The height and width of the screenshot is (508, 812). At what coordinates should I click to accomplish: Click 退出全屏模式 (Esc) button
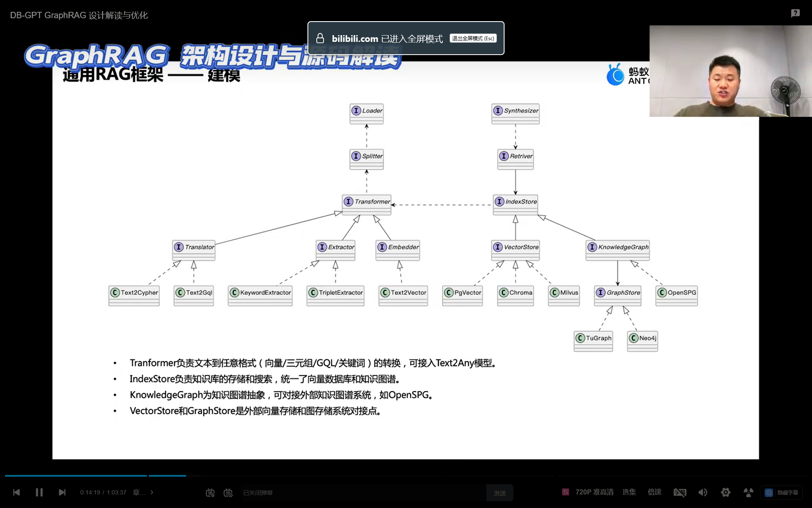(473, 39)
